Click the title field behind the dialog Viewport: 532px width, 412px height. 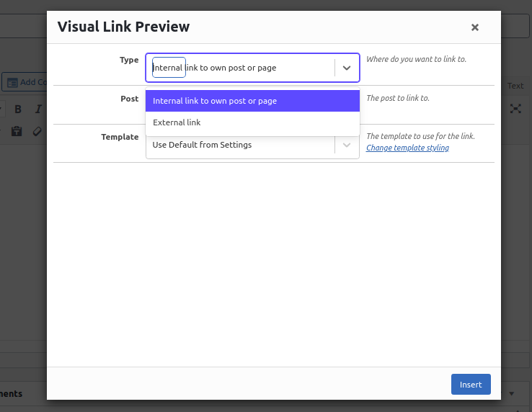click(22, 27)
